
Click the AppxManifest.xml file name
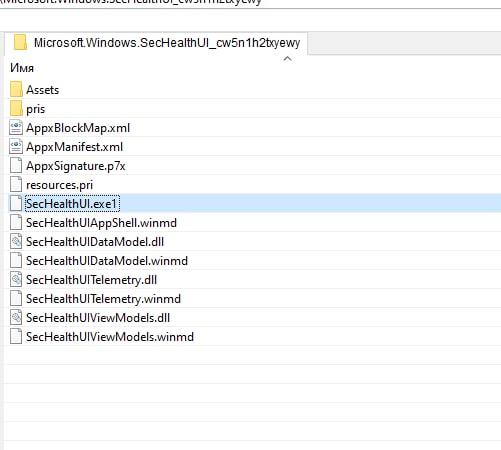pos(75,147)
